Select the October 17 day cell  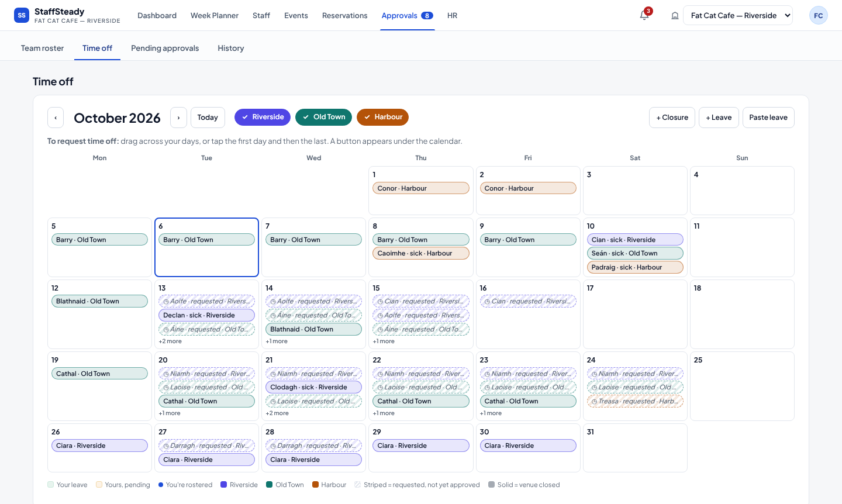[635, 314]
